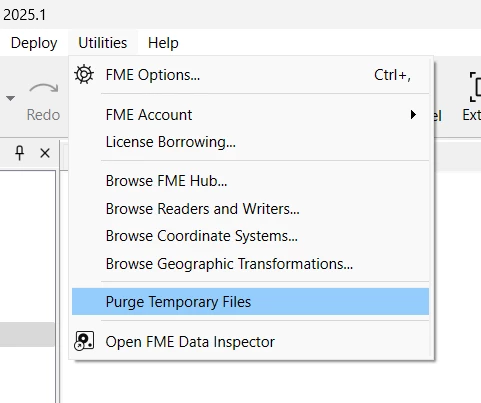Click the FME Data Inspector icon

point(84,341)
